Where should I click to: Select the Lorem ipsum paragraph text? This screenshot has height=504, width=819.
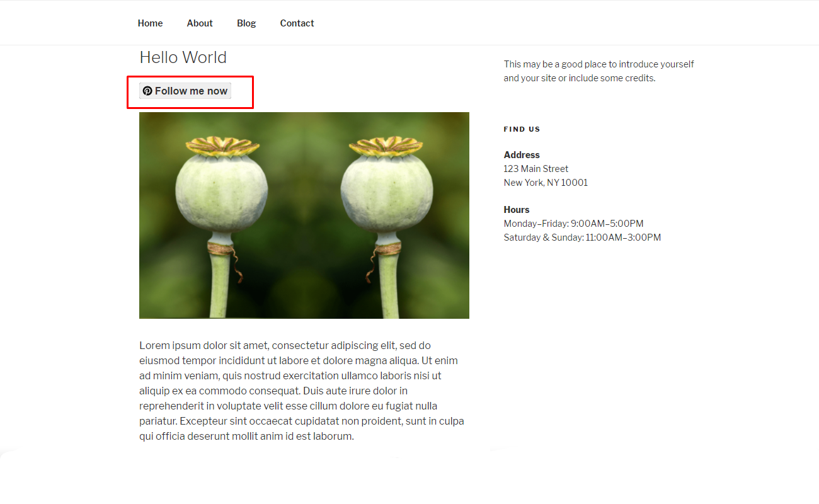coord(302,391)
